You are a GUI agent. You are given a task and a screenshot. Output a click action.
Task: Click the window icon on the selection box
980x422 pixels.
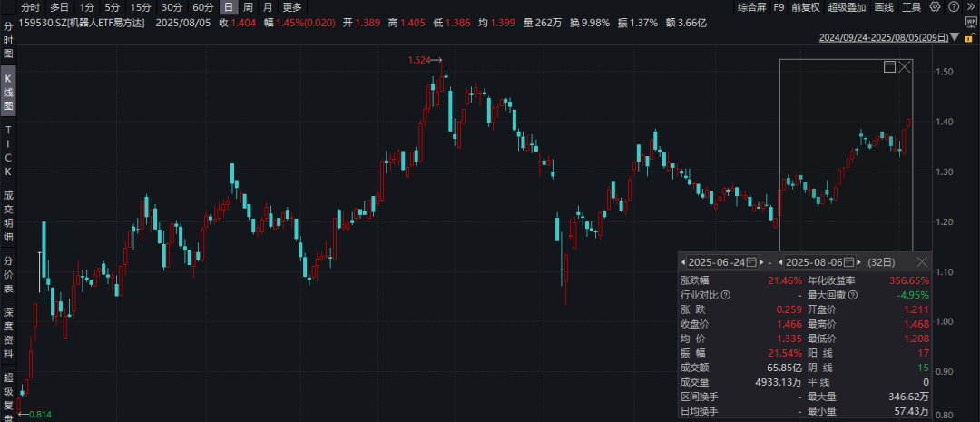pos(889,67)
